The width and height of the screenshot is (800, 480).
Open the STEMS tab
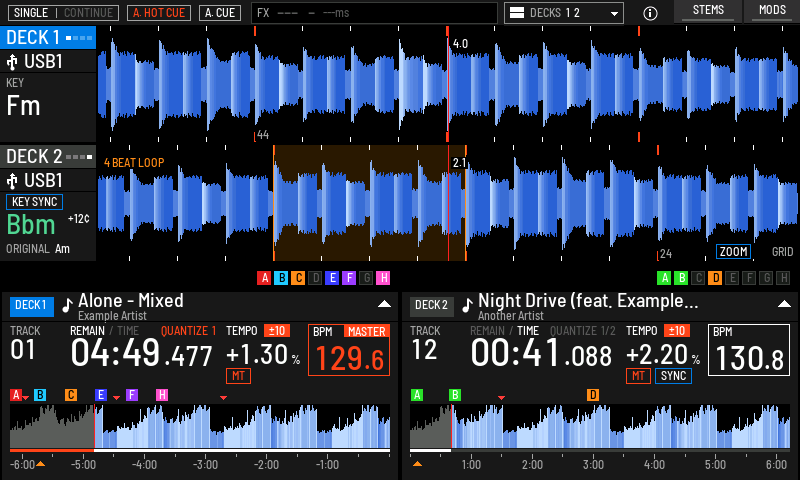pos(708,11)
